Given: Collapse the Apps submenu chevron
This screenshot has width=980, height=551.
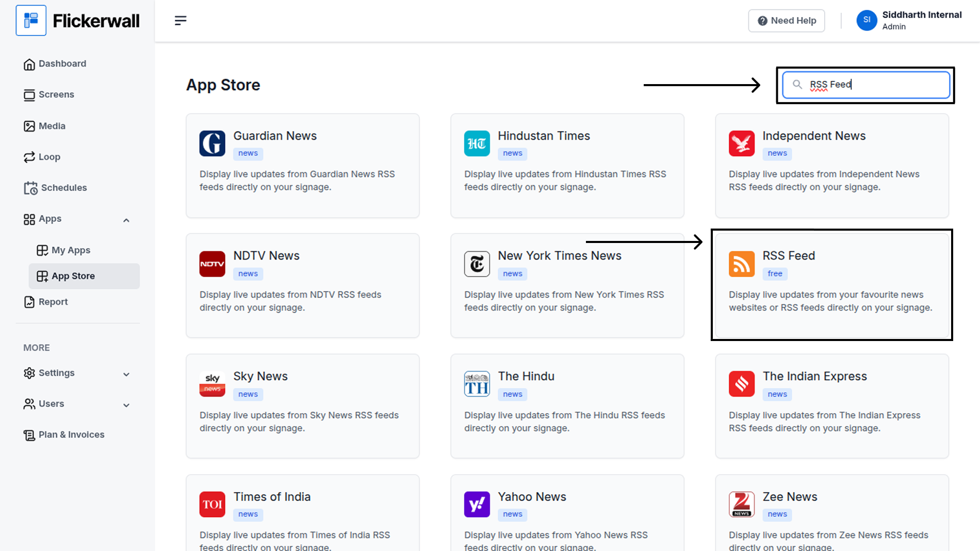Looking at the screenshot, I should pos(126,220).
